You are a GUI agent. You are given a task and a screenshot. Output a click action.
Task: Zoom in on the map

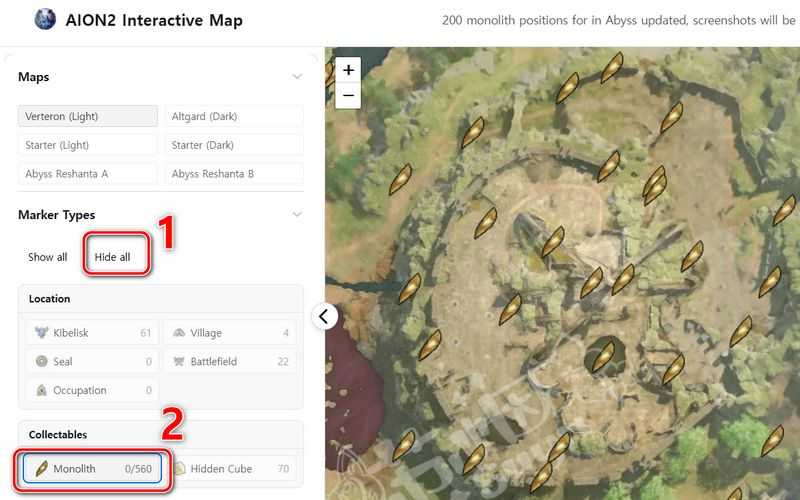pos(348,70)
